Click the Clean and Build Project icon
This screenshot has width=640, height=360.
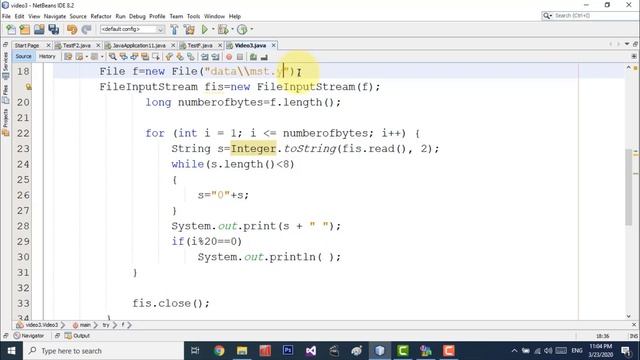[189, 29]
